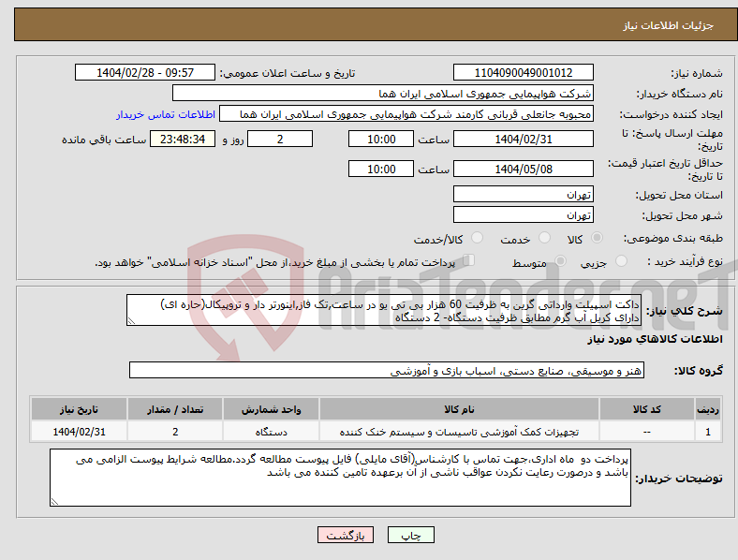Image resolution: width=738 pixels, height=560 pixels.
Task: Click the ساعت باقی مانده label
Action: tap(104, 140)
